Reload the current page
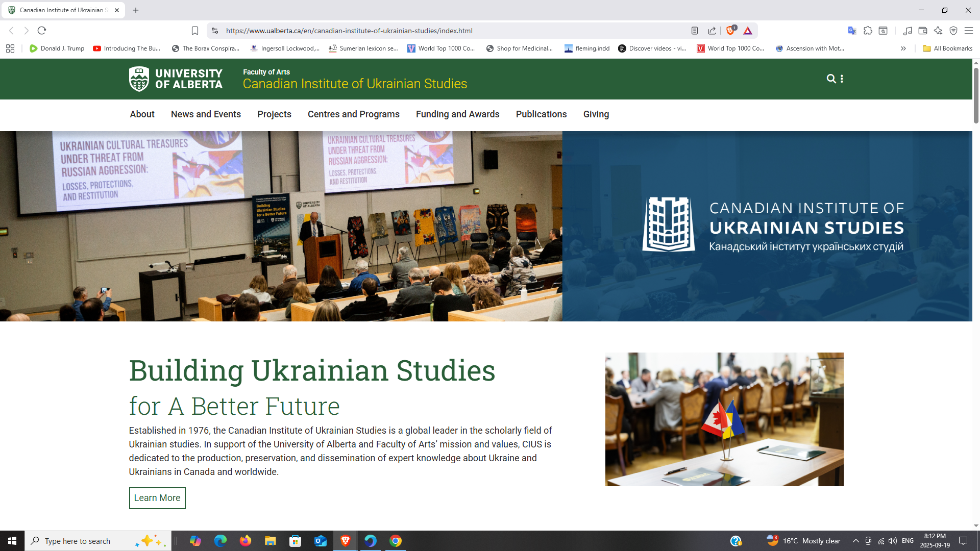The image size is (980, 551). [x=42, y=31]
